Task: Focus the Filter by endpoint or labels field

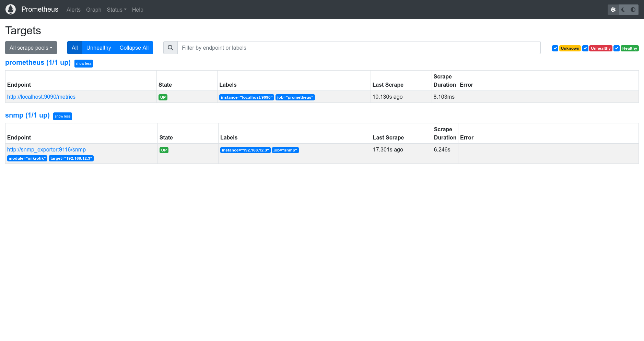Action: pyautogui.click(x=359, y=48)
